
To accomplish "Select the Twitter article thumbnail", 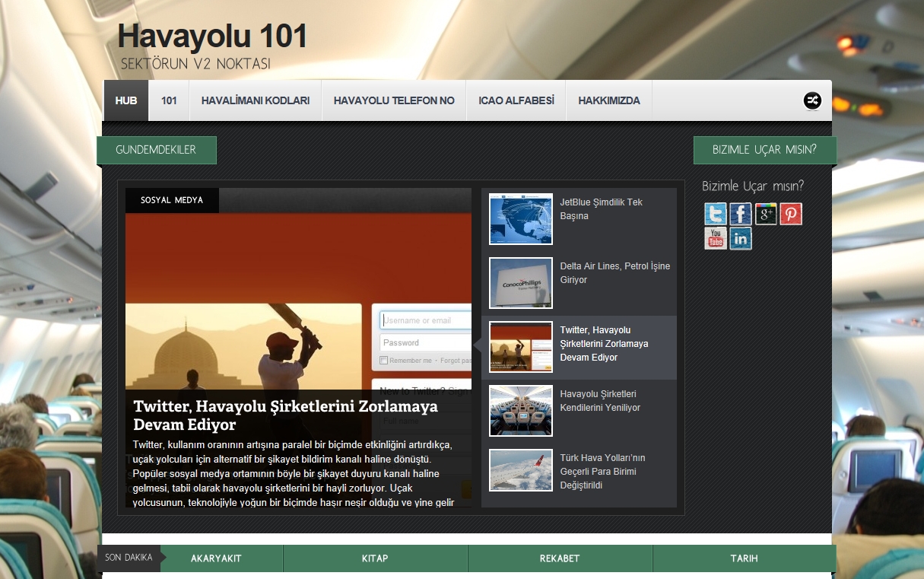I will pos(521,347).
